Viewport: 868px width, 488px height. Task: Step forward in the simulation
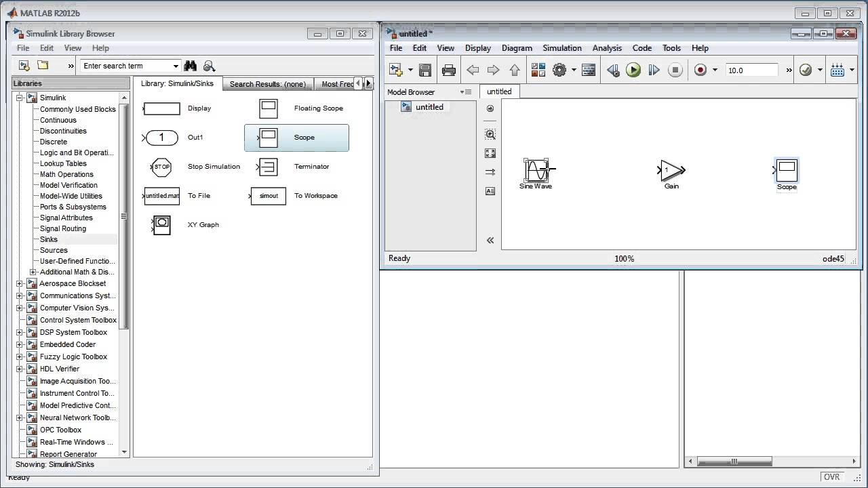click(654, 70)
